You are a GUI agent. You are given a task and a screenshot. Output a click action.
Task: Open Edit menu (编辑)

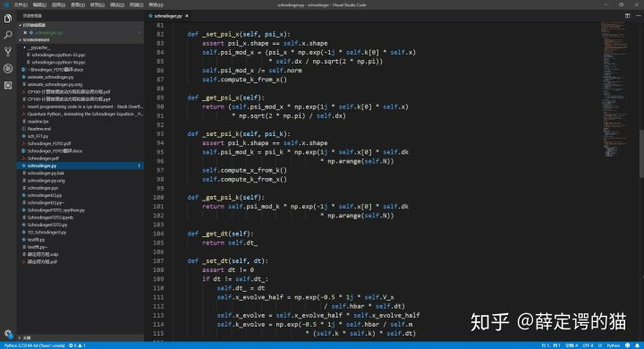[x=39, y=5]
